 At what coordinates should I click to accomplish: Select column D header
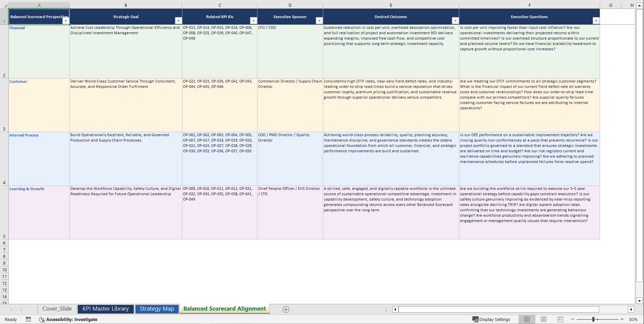coord(290,5)
